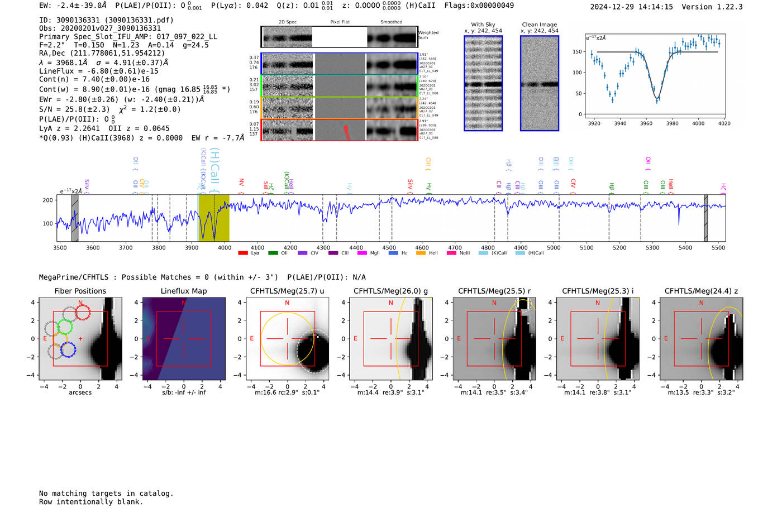This screenshot has height=532, width=782.
Task: Click the large (H)CaII label above spectrum
Action: tap(216, 170)
